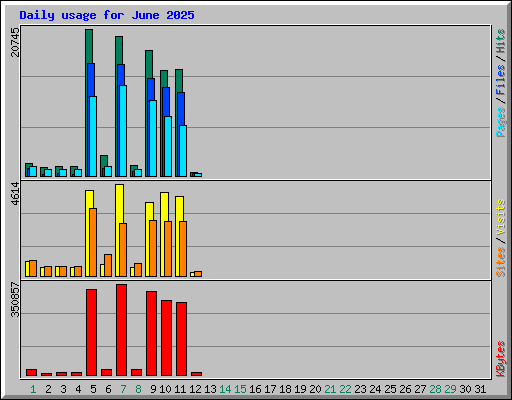Click green day label 29 on the axis

point(450,389)
